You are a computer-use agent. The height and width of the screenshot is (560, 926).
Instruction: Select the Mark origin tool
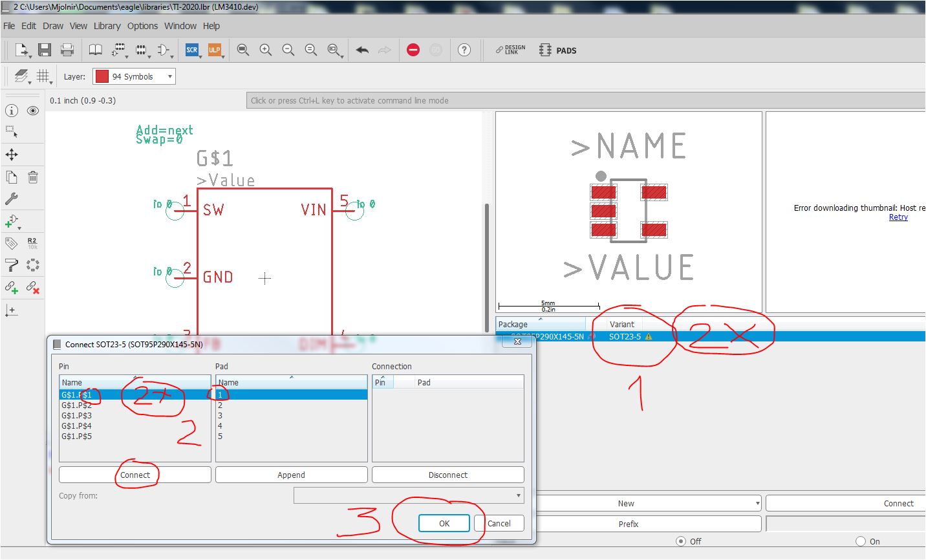click(x=11, y=310)
